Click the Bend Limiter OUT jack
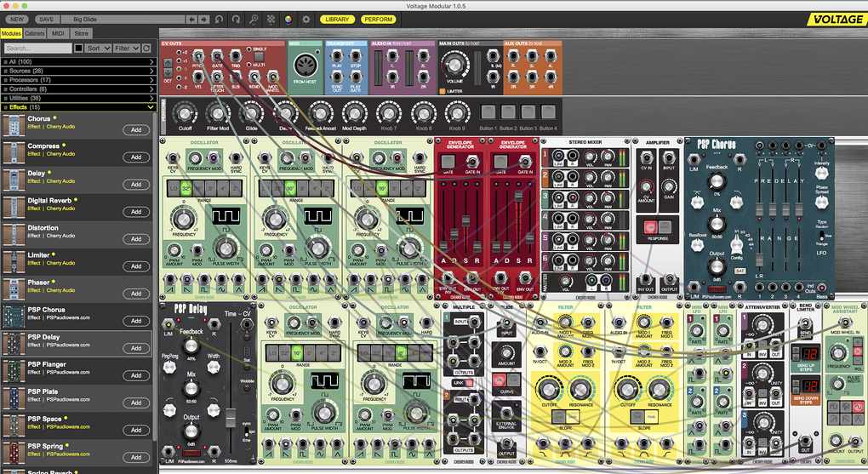The width and height of the screenshot is (868, 474). click(805, 442)
